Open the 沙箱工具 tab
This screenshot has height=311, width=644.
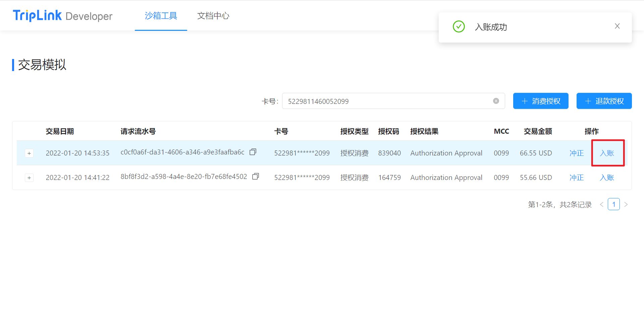click(x=161, y=16)
